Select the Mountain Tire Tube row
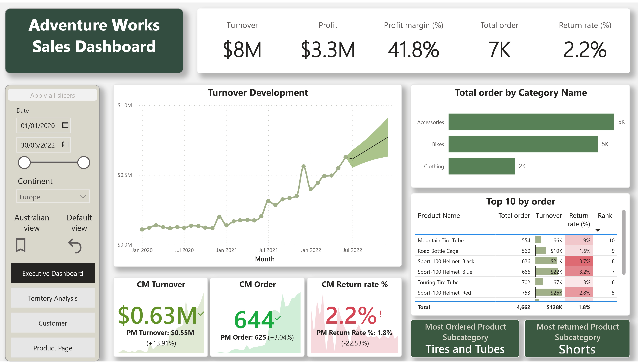This screenshot has width=638, height=364. (x=516, y=240)
